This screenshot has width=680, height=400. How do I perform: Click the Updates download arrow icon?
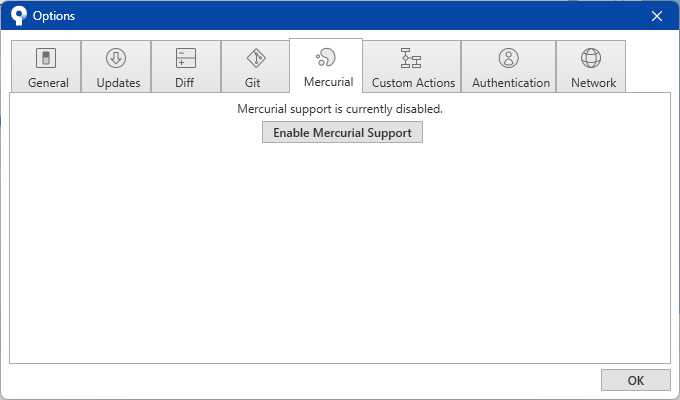coord(116,58)
